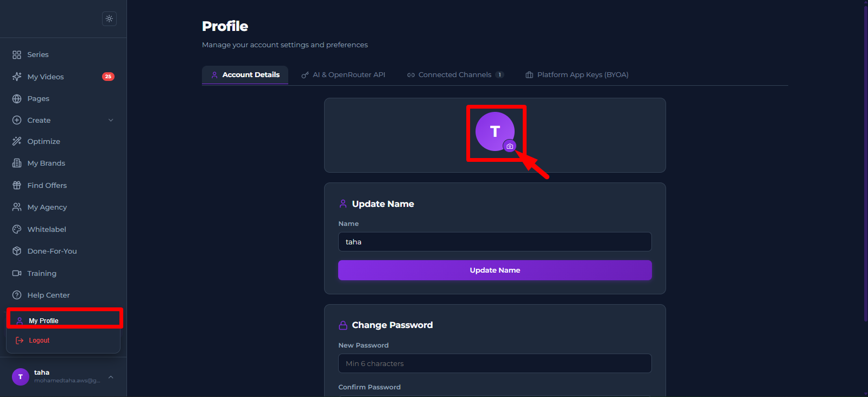The image size is (868, 397).
Task: Toggle the light/dark theme sun icon
Action: click(x=109, y=18)
